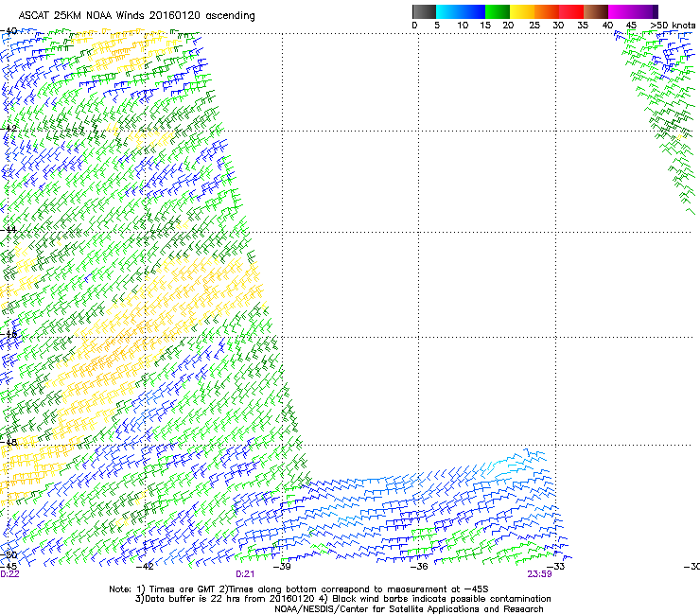Click the '-33' longitude axis label

pyautogui.click(x=555, y=567)
